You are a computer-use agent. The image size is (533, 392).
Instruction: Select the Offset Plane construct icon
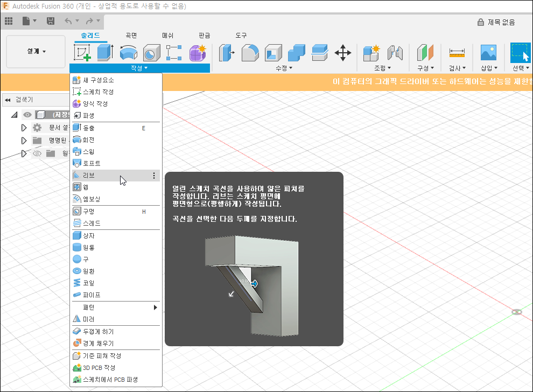(425, 53)
